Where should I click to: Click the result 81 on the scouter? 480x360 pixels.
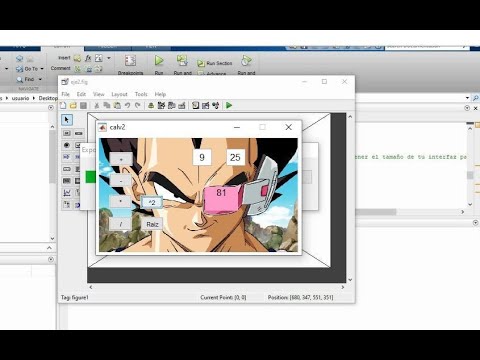click(221, 193)
